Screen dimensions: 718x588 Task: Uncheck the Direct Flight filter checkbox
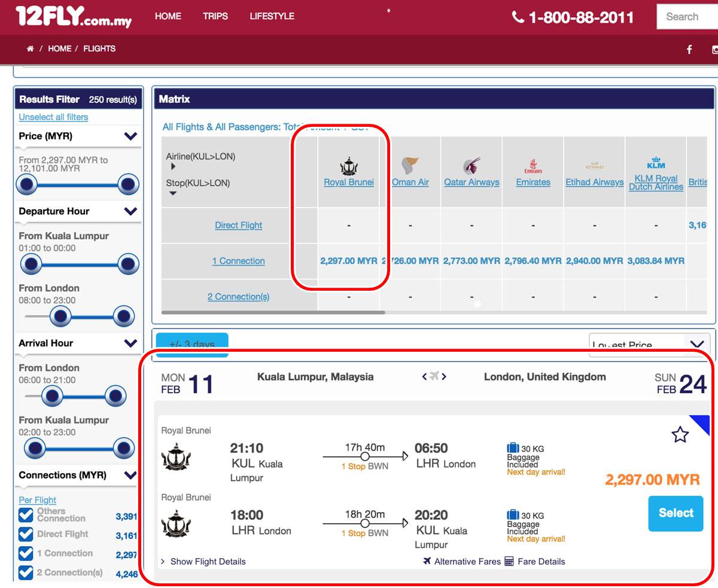click(26, 534)
